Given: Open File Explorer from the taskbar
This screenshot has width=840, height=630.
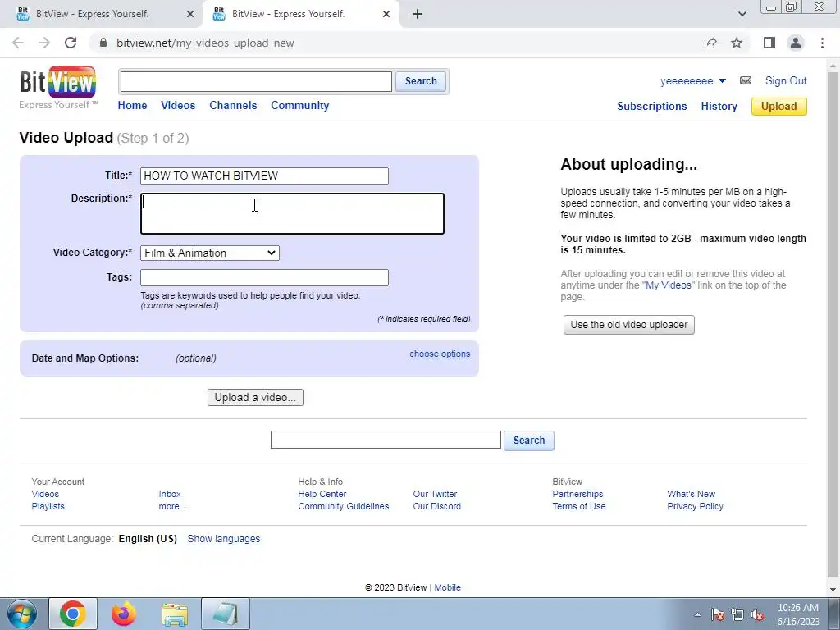Looking at the screenshot, I should pos(175,614).
